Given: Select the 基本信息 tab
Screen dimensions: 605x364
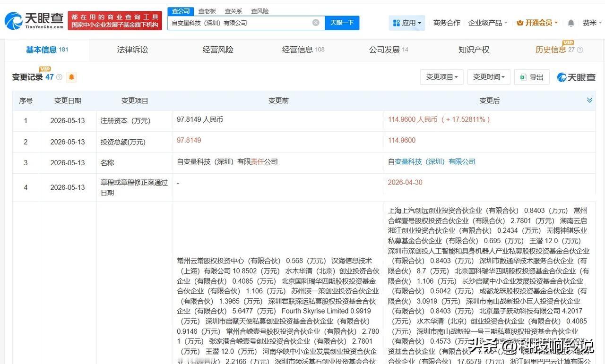Looking at the screenshot, I should pos(47,50).
